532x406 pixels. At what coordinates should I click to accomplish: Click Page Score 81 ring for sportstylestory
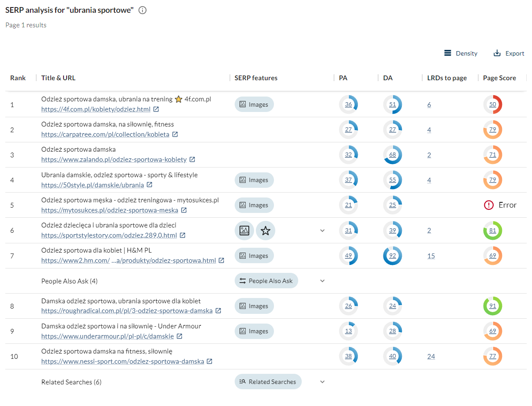pos(493,231)
